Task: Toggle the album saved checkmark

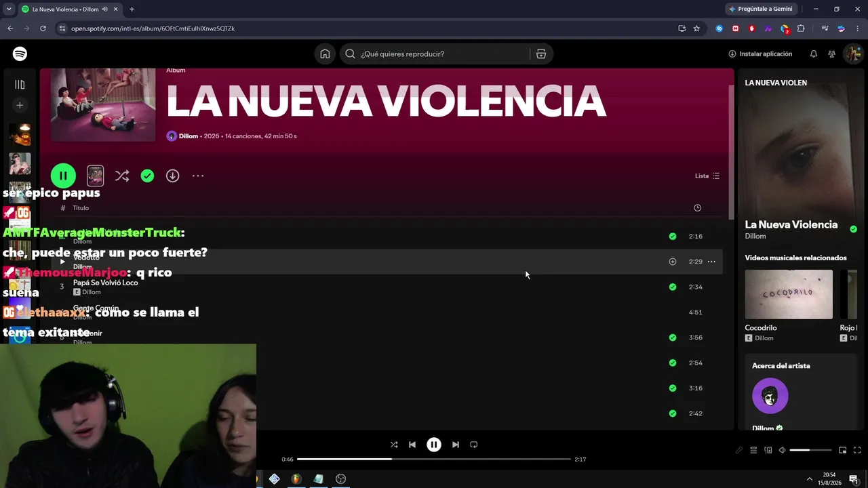Action: [x=147, y=176]
